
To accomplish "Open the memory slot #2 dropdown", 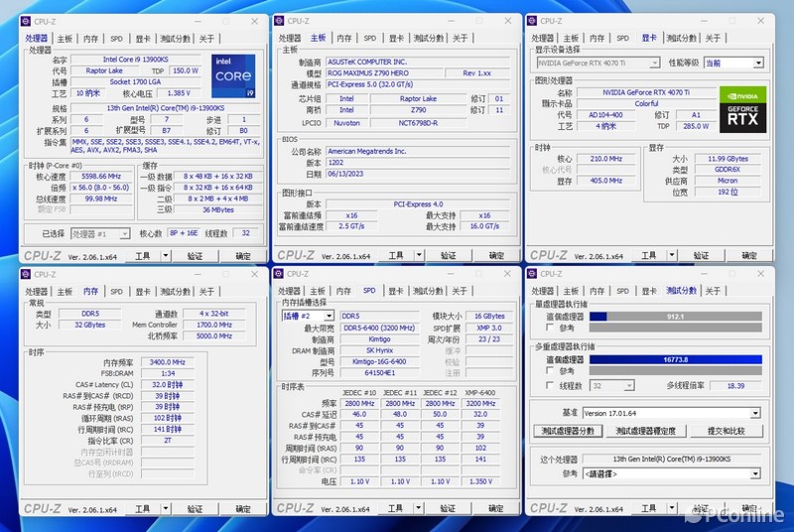I will [x=308, y=316].
